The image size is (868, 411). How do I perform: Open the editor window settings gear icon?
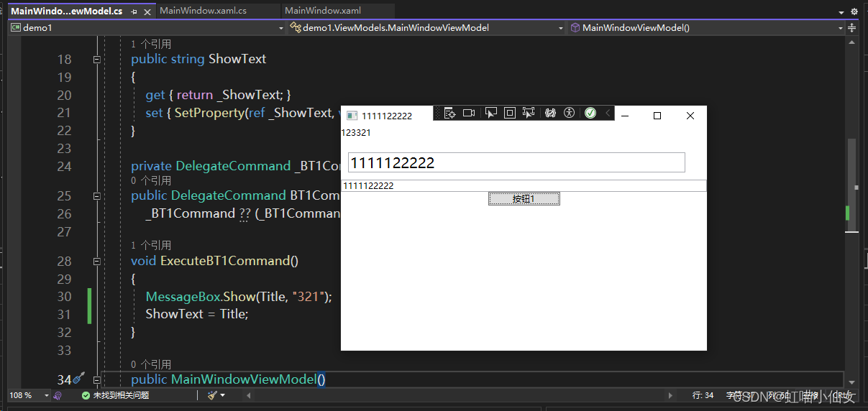click(854, 11)
